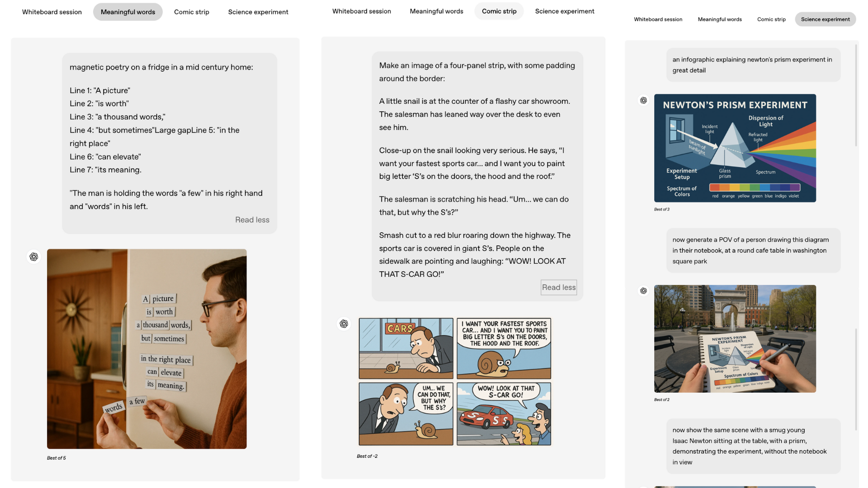The image size is (868, 488).
Task: Click the 'Best of 2' caption
Action: 662,399
